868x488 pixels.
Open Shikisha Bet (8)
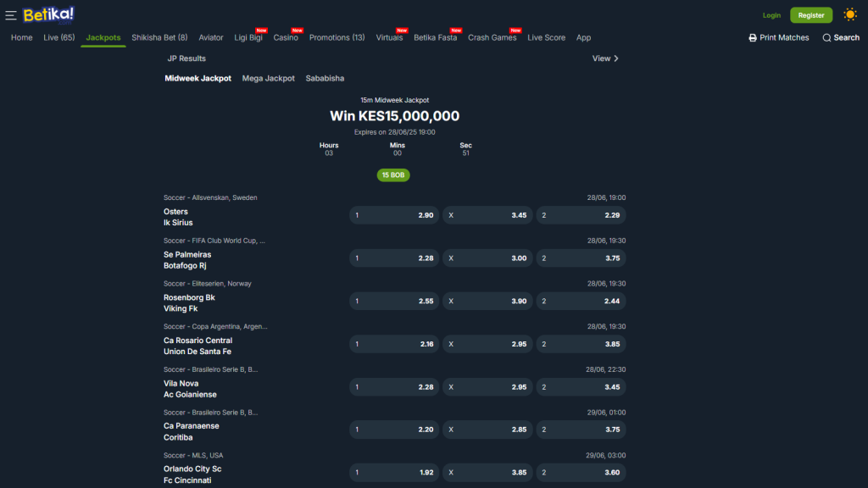tap(159, 37)
